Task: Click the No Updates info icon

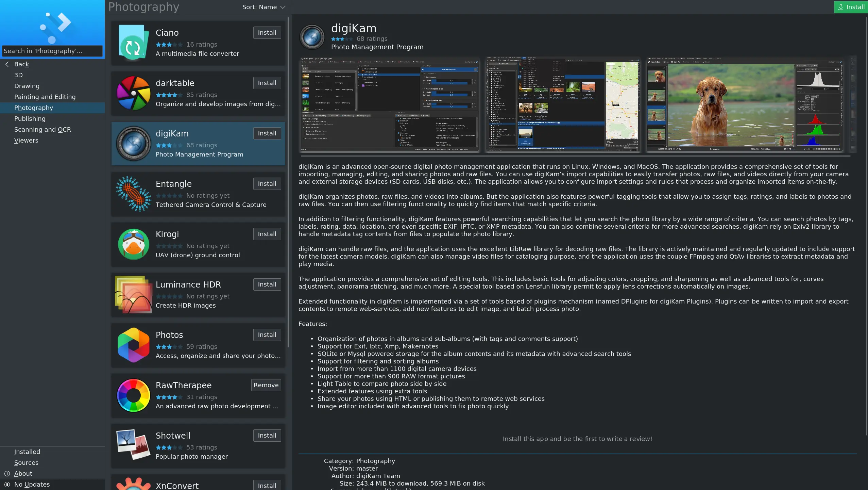Action: pyautogui.click(x=7, y=484)
